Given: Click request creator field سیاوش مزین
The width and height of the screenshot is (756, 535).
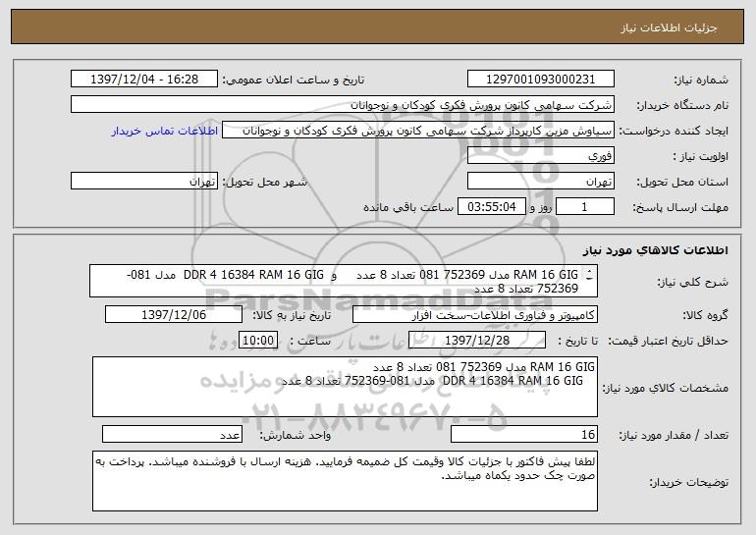Looking at the screenshot, I should click(418, 131).
